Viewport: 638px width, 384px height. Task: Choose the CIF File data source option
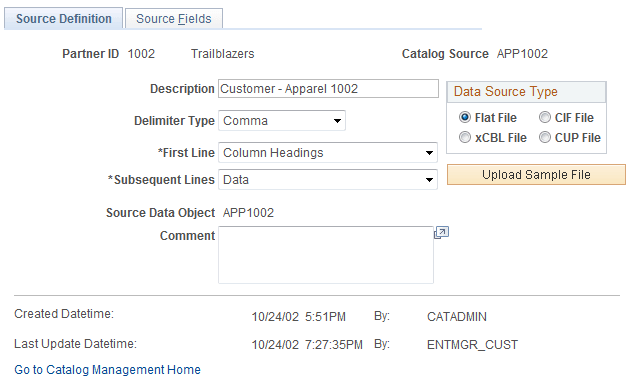point(545,118)
